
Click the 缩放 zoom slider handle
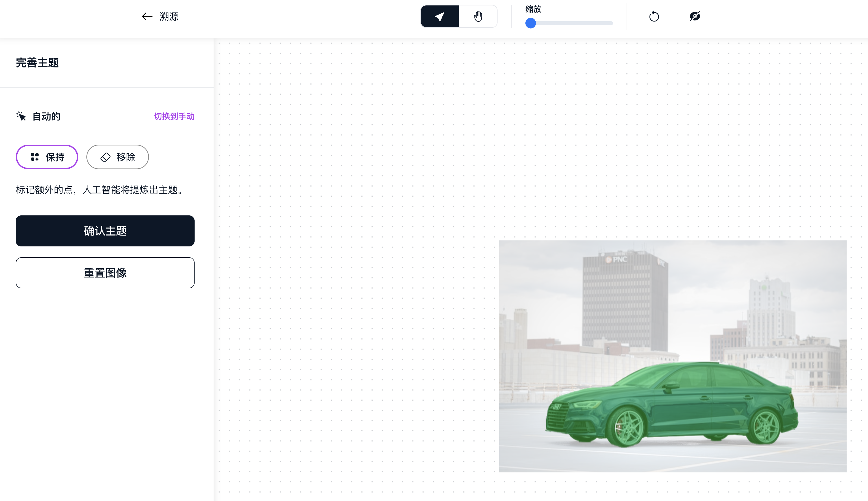click(530, 23)
